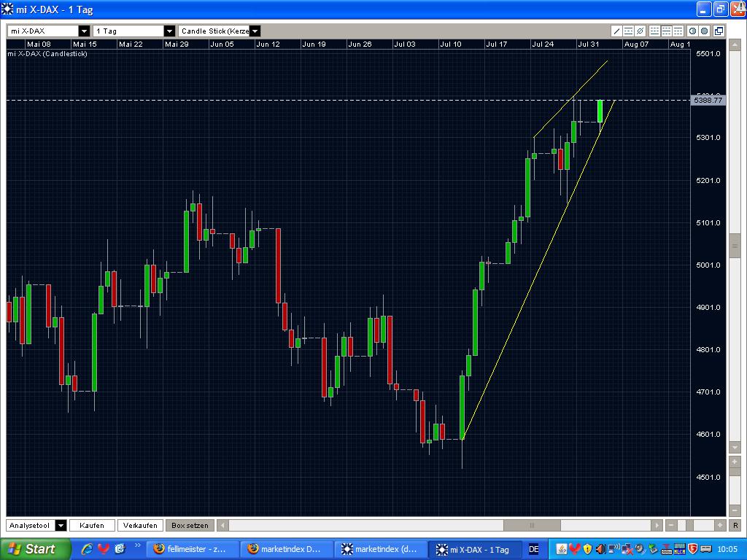Choose line style with solid bottom line
This screenshot has width=747, height=560.
[654, 31]
